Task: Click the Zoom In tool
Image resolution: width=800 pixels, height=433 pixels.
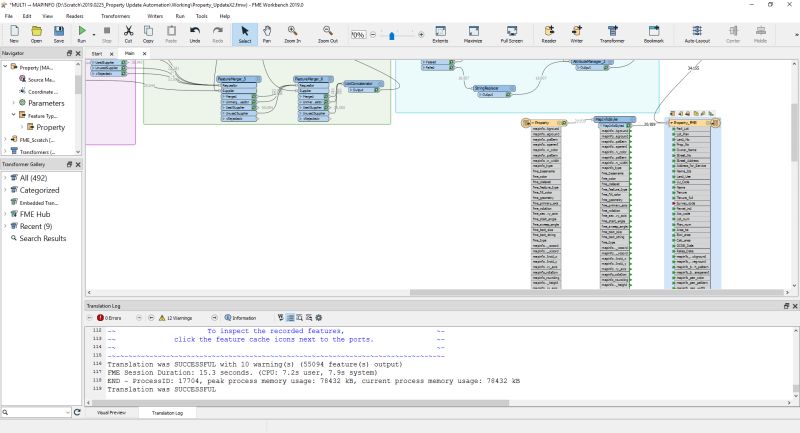Action: [x=292, y=33]
